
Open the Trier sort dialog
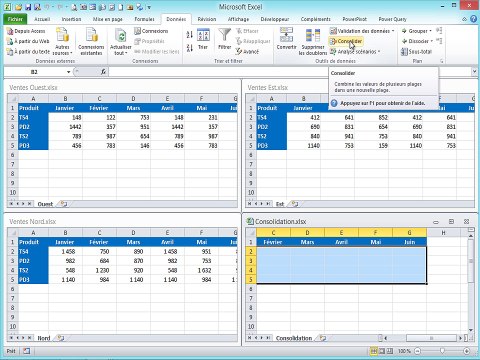click(x=203, y=39)
